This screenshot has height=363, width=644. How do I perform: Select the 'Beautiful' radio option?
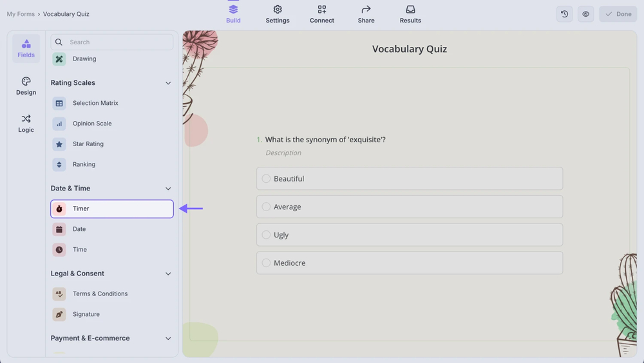(266, 179)
